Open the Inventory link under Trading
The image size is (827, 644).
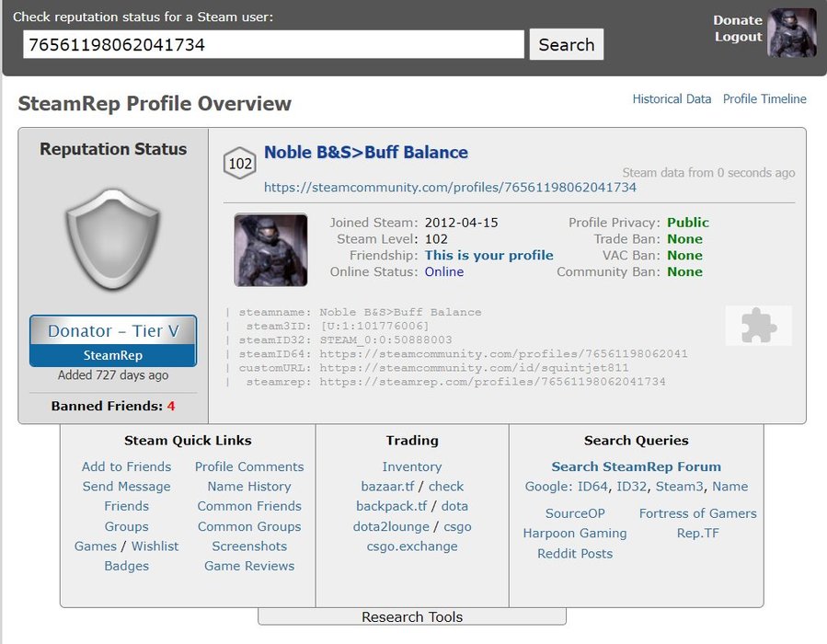pos(412,466)
